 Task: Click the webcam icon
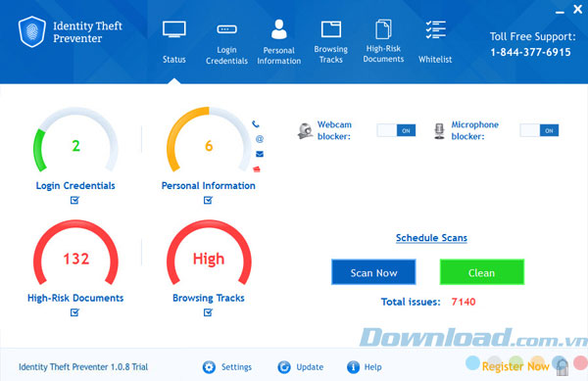point(305,130)
